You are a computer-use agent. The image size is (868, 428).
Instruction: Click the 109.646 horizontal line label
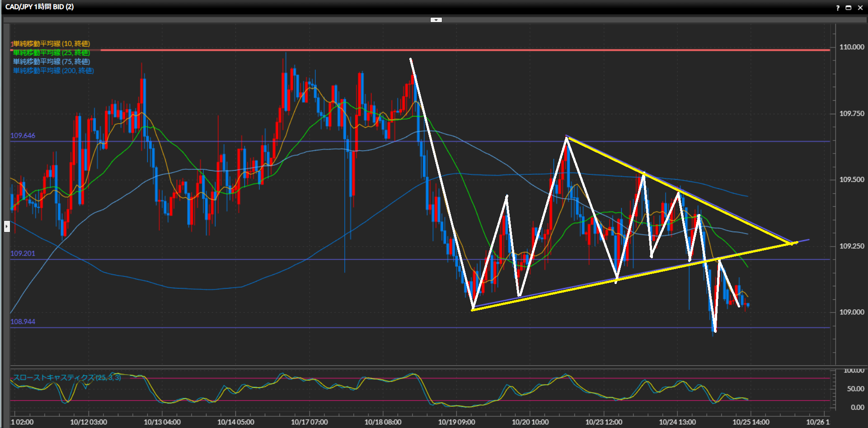(23, 135)
